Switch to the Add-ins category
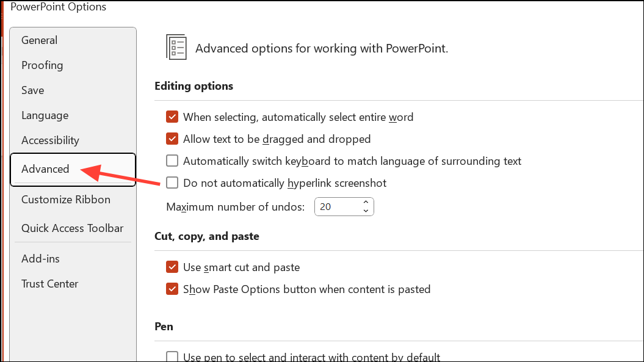Viewport: 644px width, 362px height. pos(40,259)
